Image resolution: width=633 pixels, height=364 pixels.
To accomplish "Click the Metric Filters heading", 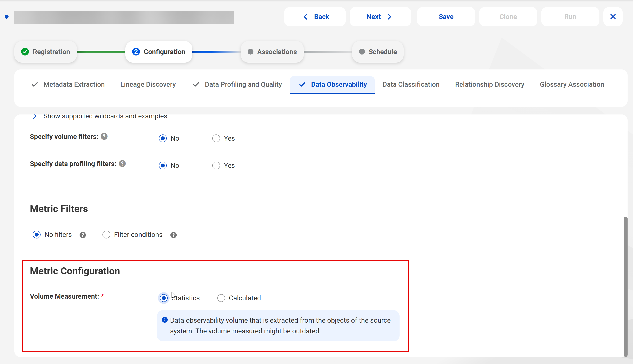I will (59, 209).
